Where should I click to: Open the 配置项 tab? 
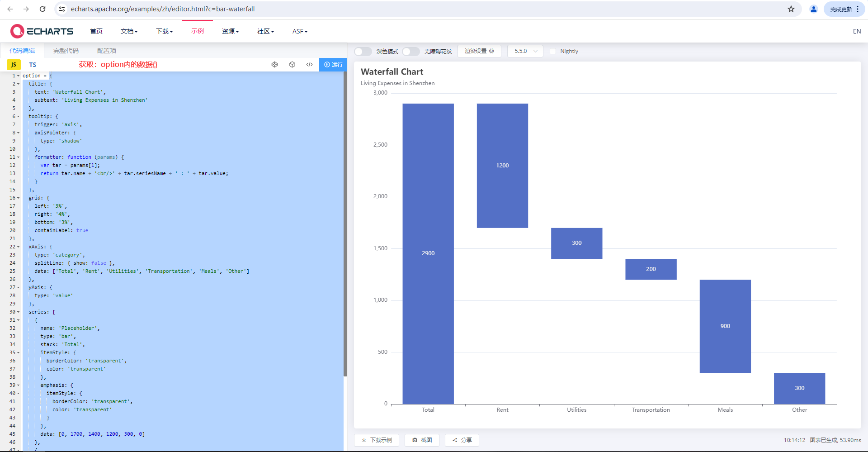click(107, 51)
